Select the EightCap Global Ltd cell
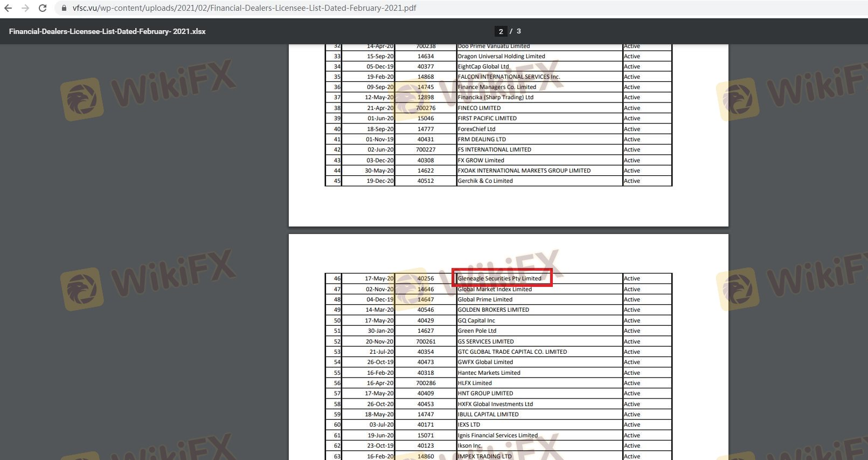Screen dimensions: 868x460 483,66
